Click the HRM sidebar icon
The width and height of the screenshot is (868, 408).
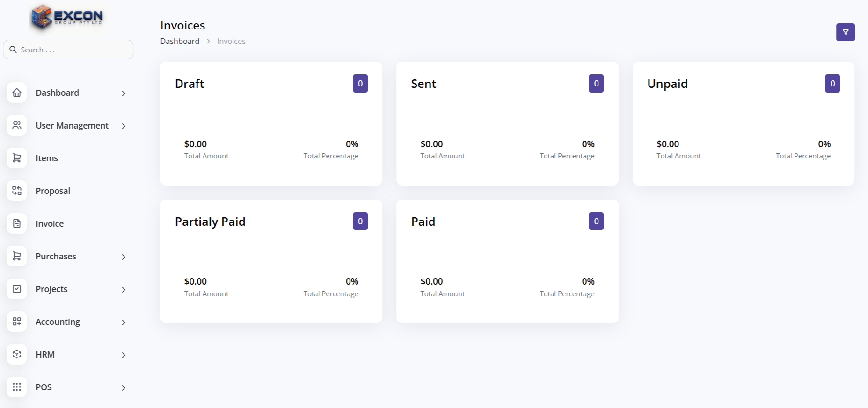point(17,354)
